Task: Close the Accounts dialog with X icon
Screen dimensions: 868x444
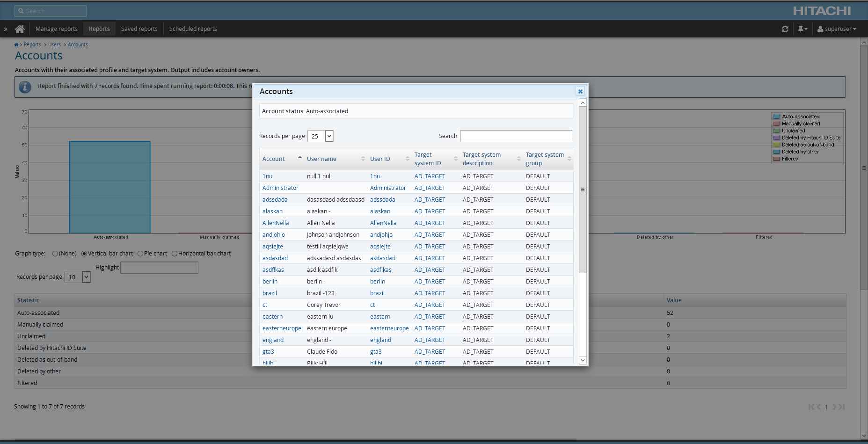Action: 580,92
